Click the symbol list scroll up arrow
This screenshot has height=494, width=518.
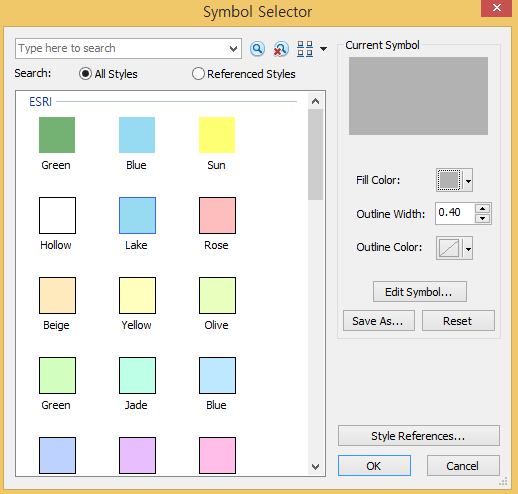(x=315, y=101)
